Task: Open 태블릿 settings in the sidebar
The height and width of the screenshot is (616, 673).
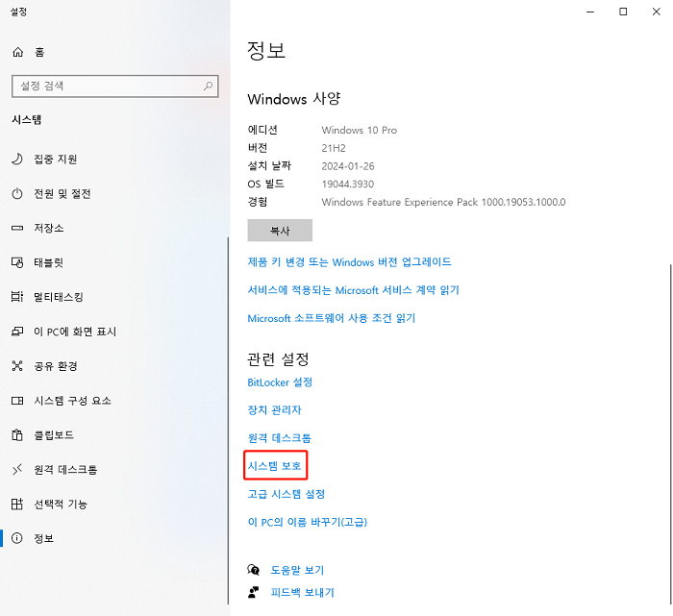Action: pos(113,262)
